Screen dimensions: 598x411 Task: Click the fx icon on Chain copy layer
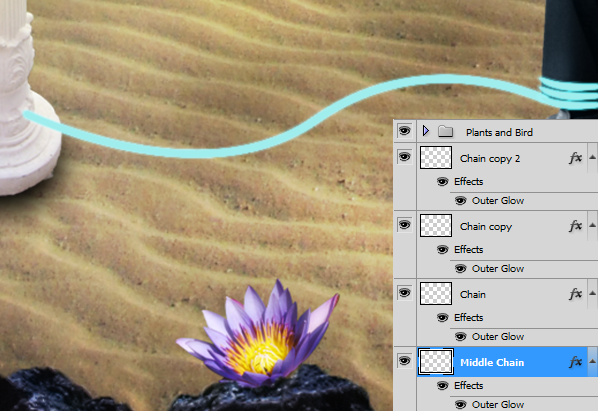point(575,226)
